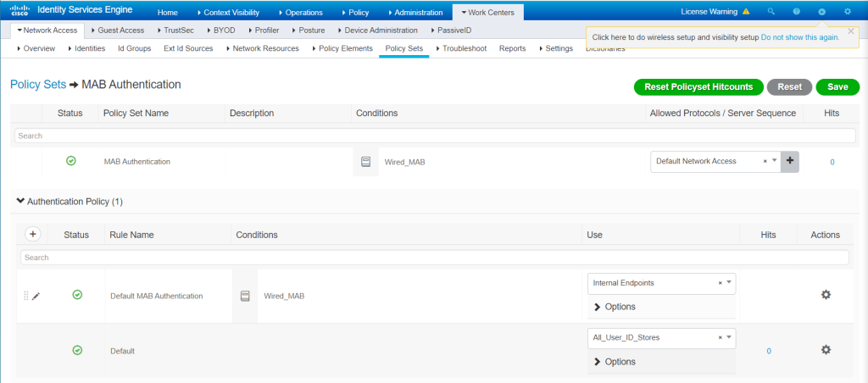Go to the Home tab
The image size is (868, 383).
coord(168,12)
